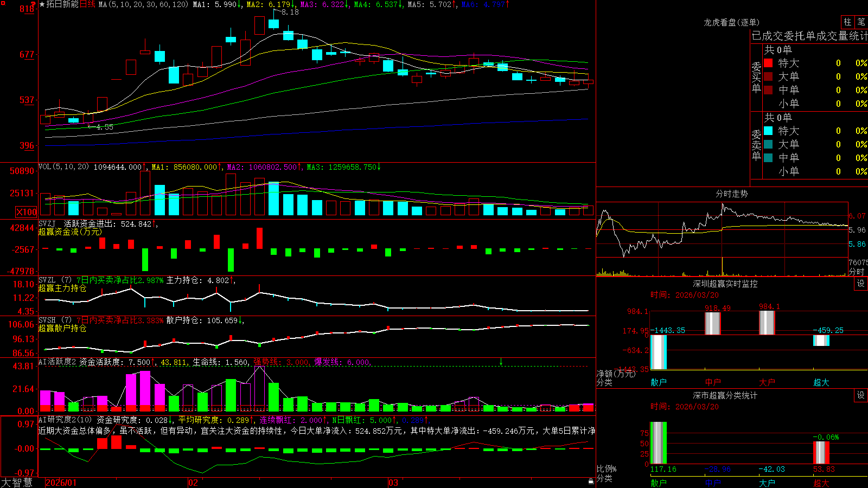Click the 7日内买卖净占比3.383% text

click(120, 320)
